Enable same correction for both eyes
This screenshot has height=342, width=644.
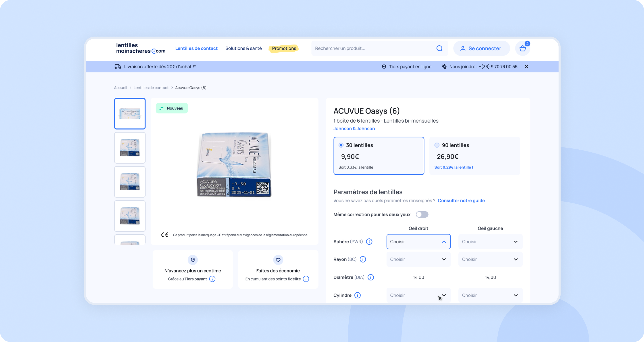422,214
